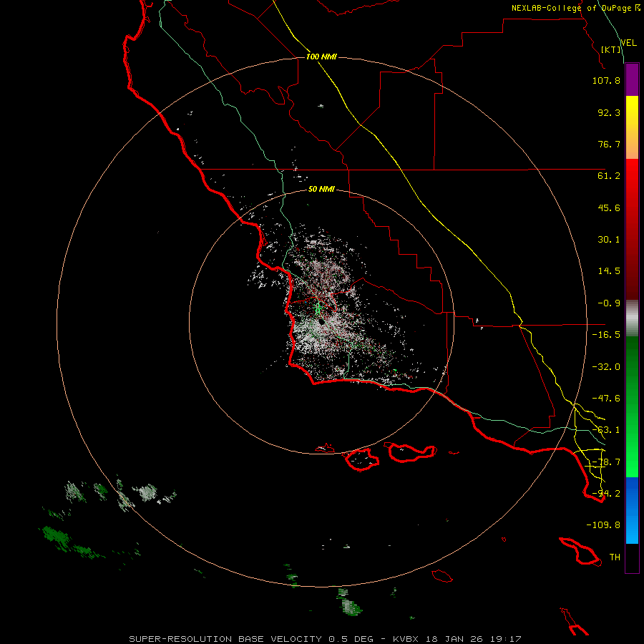Select the -63.1 legend value
The height and width of the screenshot is (644, 644).
[x=606, y=430]
